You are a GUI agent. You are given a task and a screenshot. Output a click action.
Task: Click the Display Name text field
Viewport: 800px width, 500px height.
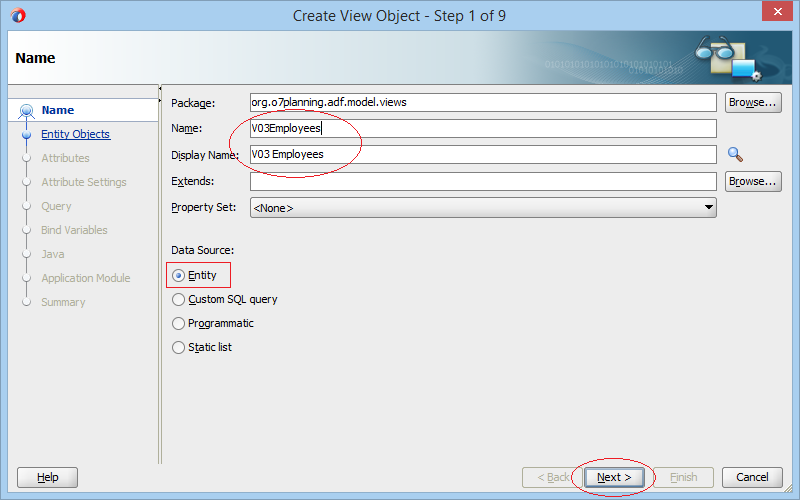(483, 155)
